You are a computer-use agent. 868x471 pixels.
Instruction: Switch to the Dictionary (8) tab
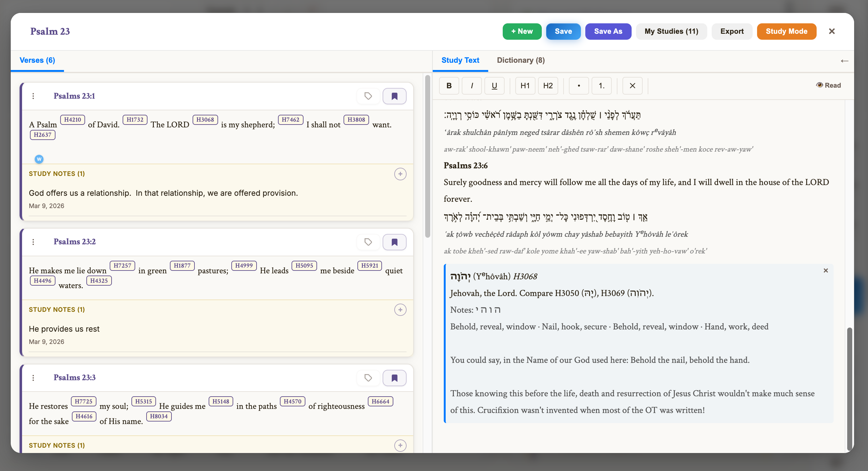[x=520, y=60]
